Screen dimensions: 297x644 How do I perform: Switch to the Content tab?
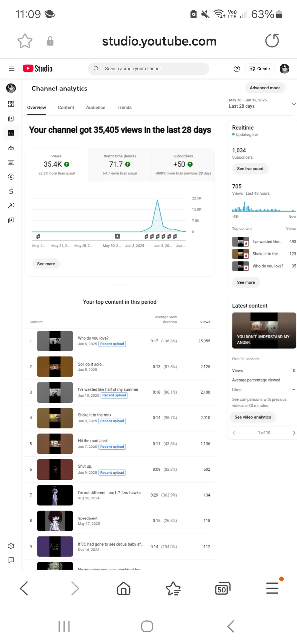66,108
